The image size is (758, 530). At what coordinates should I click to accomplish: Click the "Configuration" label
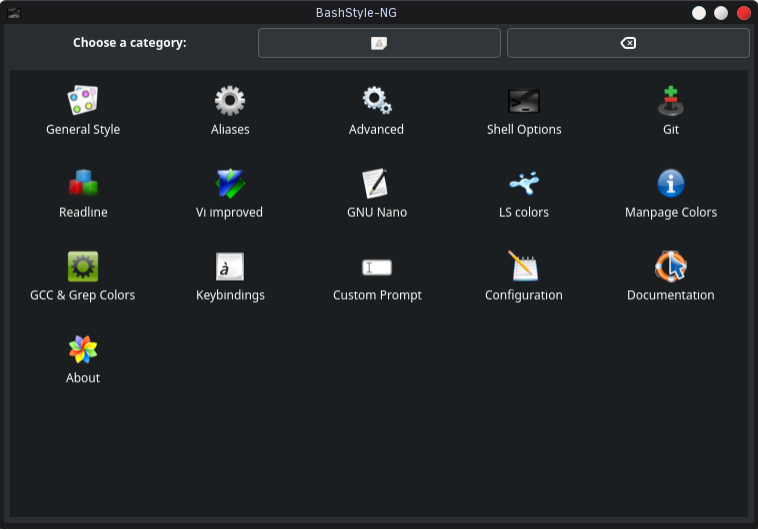pos(524,295)
